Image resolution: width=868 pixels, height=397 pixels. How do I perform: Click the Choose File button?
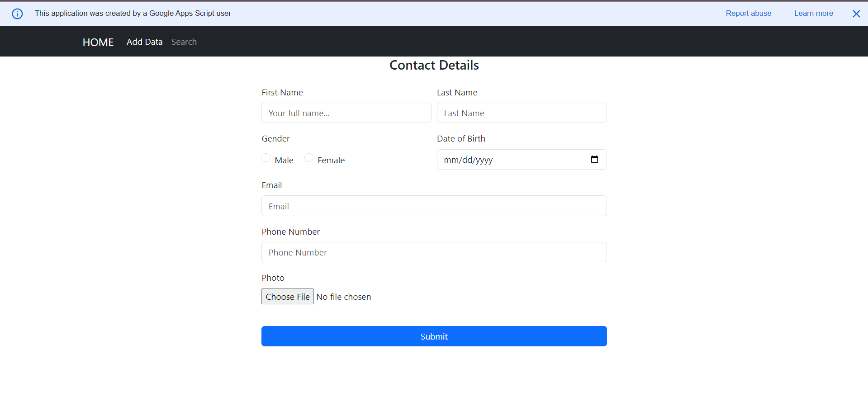coord(288,297)
